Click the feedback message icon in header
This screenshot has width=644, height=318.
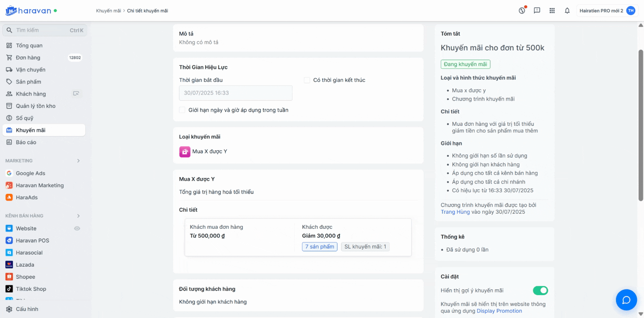(x=537, y=11)
